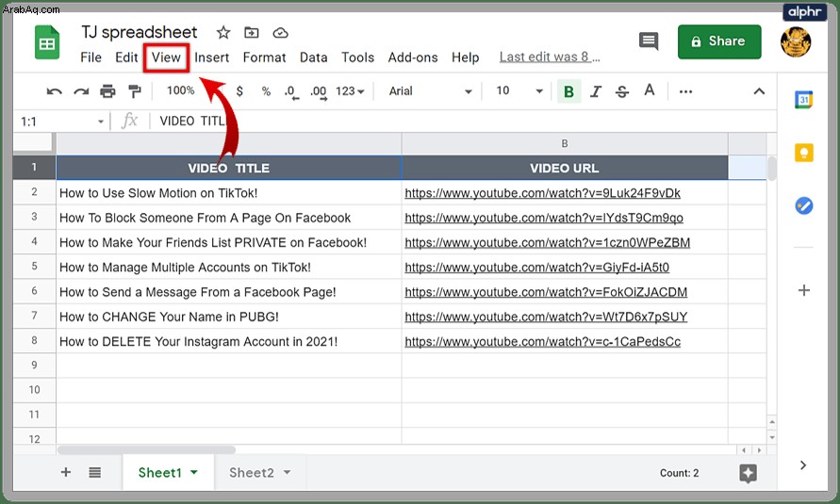The image size is (840, 504).
Task: Print the spreadsheet
Action: pos(107,91)
